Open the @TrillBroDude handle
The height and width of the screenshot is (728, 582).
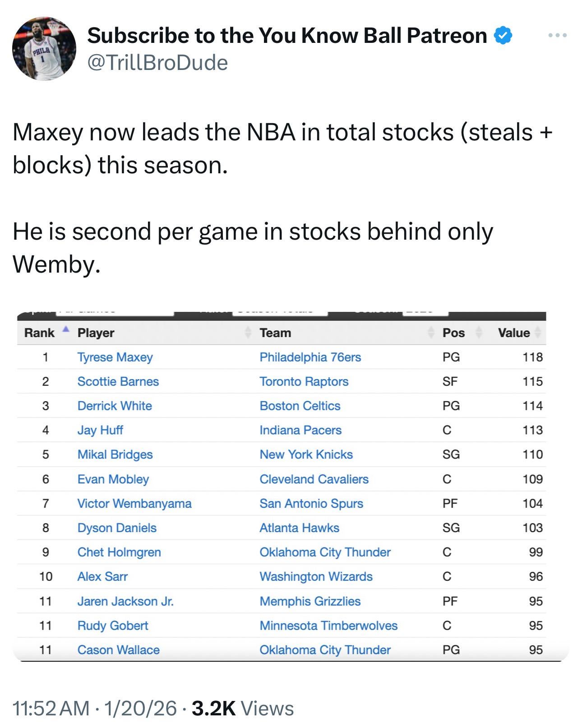157,63
